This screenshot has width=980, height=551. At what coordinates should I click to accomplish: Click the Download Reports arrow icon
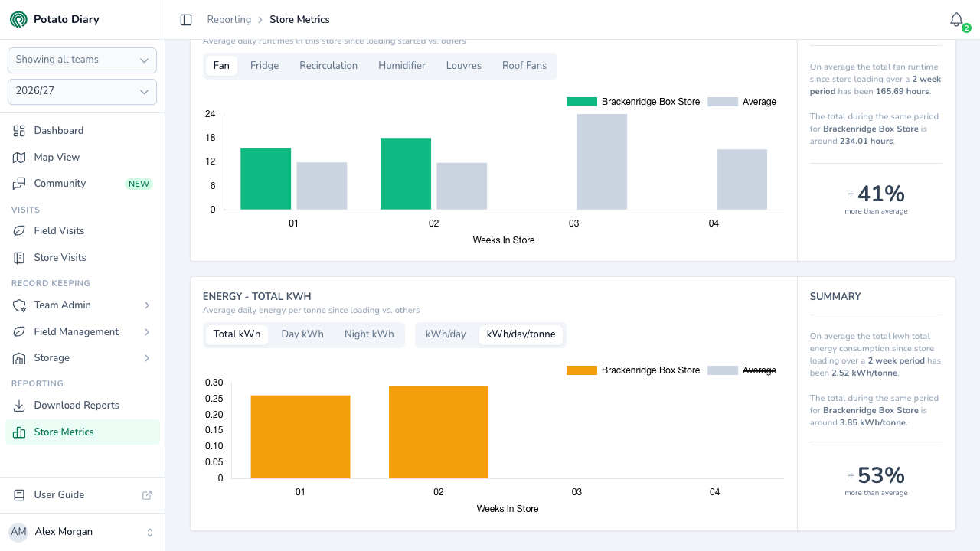point(19,406)
